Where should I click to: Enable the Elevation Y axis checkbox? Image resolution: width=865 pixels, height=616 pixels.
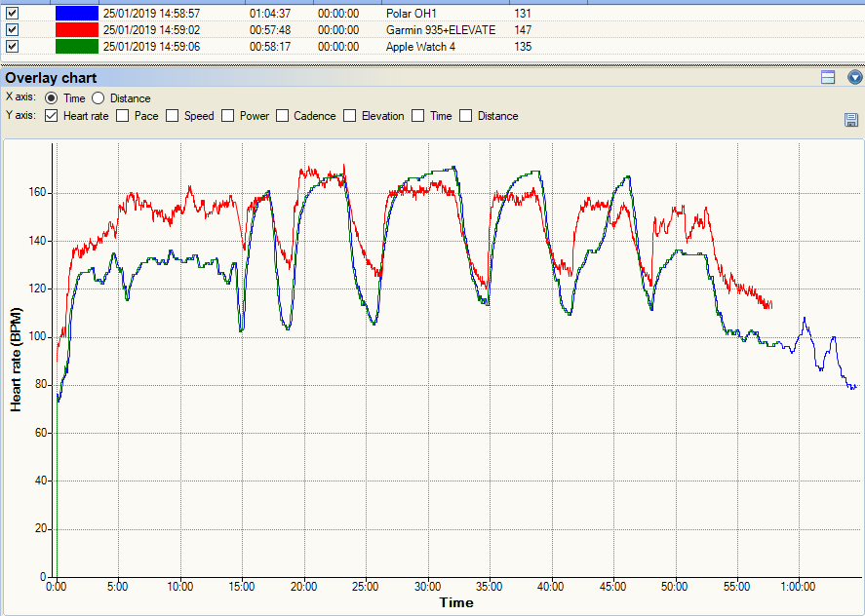[x=349, y=116]
